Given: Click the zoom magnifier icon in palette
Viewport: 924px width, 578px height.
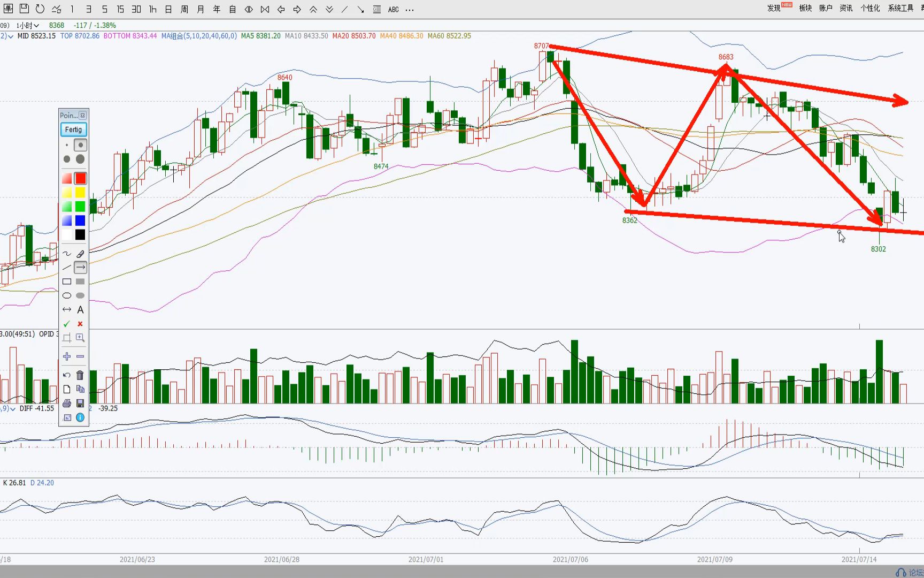Looking at the screenshot, I should pos(80,338).
